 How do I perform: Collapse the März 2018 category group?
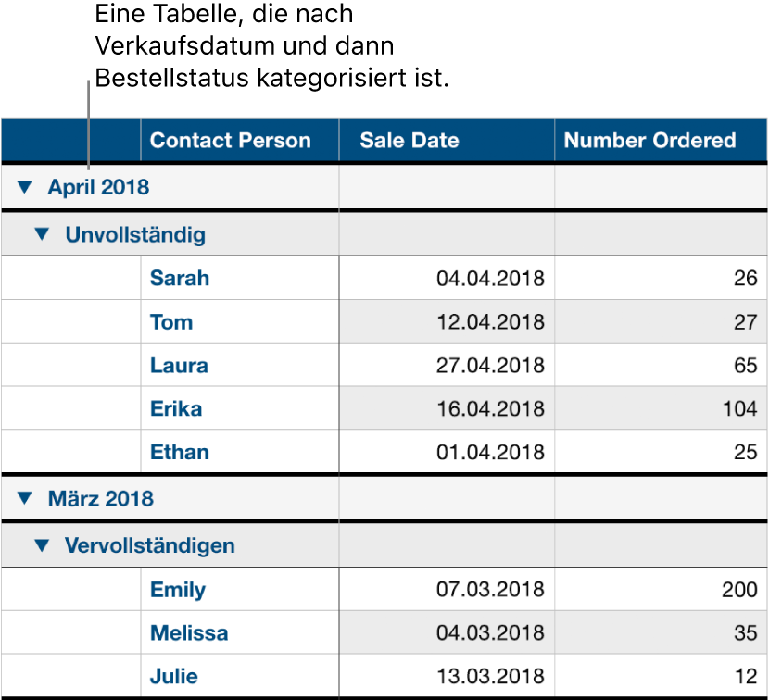24,499
